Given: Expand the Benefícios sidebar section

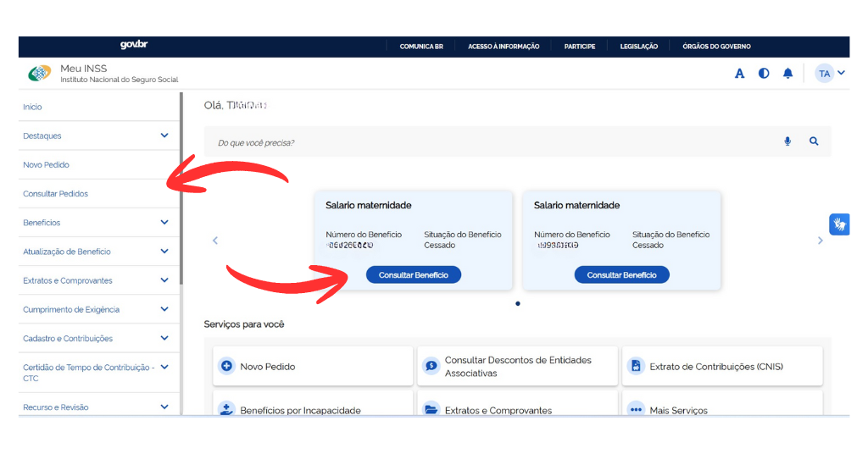Looking at the screenshot, I should pos(164,223).
